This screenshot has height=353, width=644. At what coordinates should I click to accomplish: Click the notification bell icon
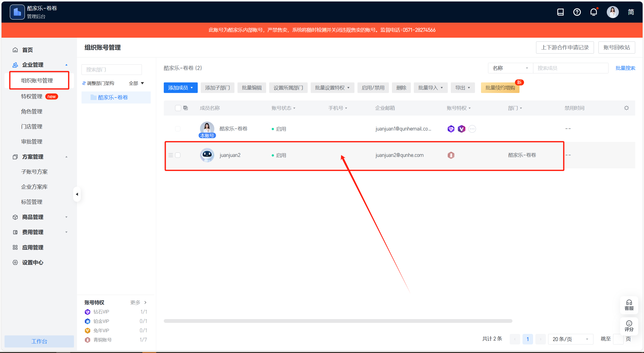point(594,12)
